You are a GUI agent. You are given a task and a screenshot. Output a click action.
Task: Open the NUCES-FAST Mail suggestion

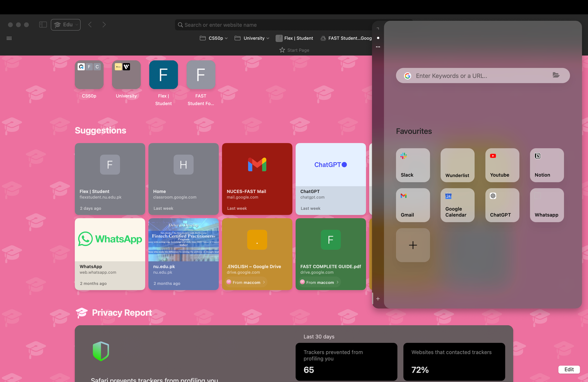coord(257,179)
